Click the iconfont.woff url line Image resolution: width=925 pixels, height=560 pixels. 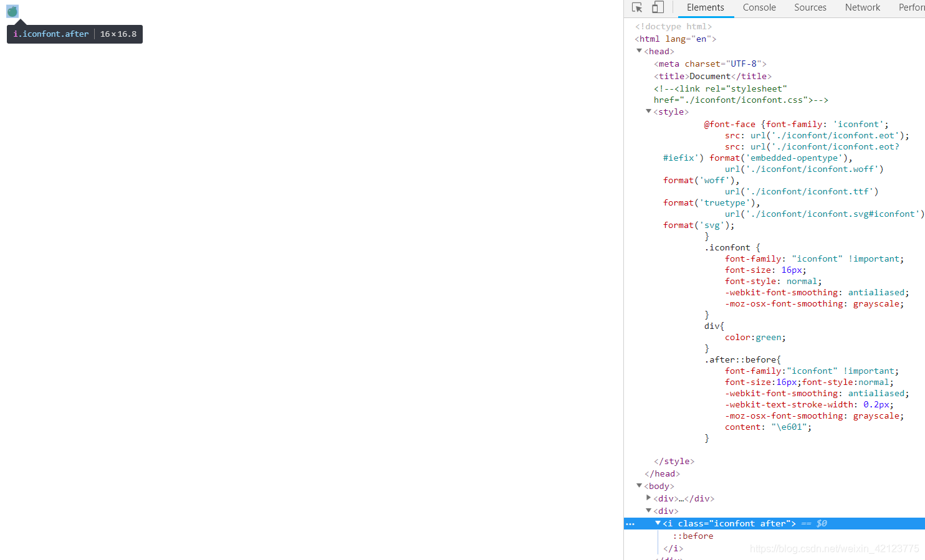(x=804, y=169)
